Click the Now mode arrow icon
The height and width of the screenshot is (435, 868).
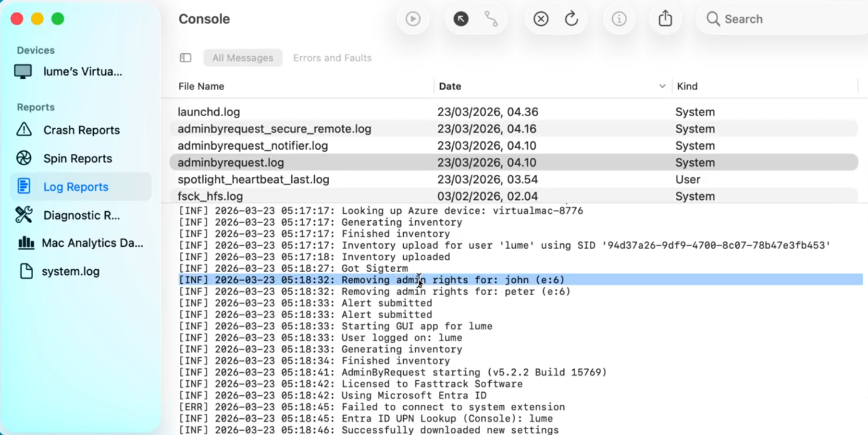click(461, 19)
